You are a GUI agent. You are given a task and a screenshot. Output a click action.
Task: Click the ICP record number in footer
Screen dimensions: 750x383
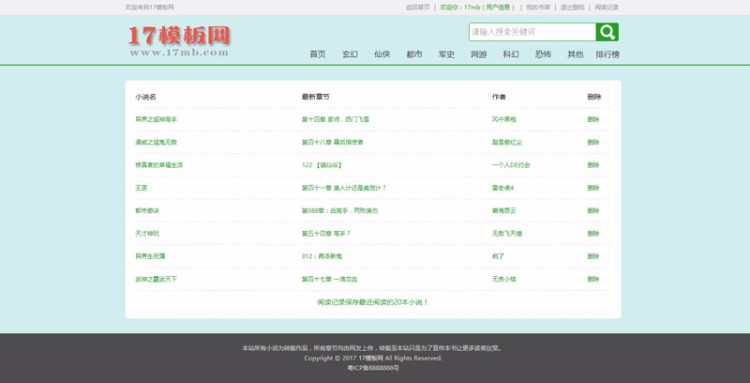[373, 368]
